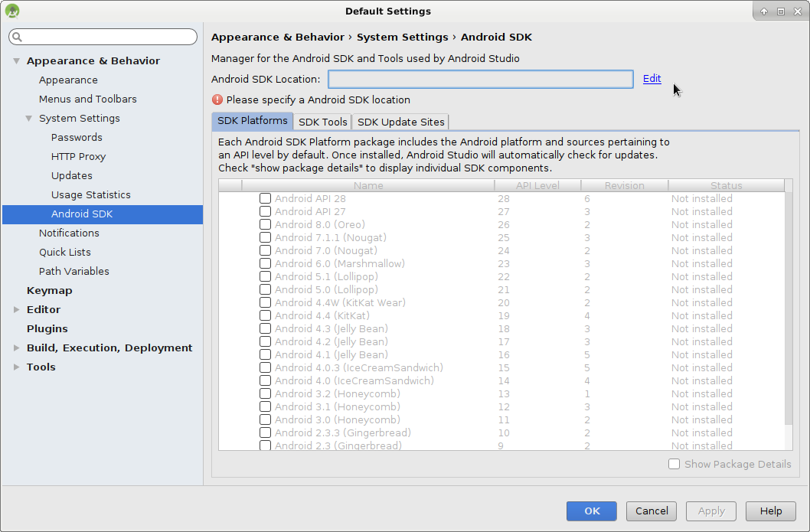Screen dimensions: 810x532
Task: Expand the Editor tree node
Action: (x=17, y=310)
